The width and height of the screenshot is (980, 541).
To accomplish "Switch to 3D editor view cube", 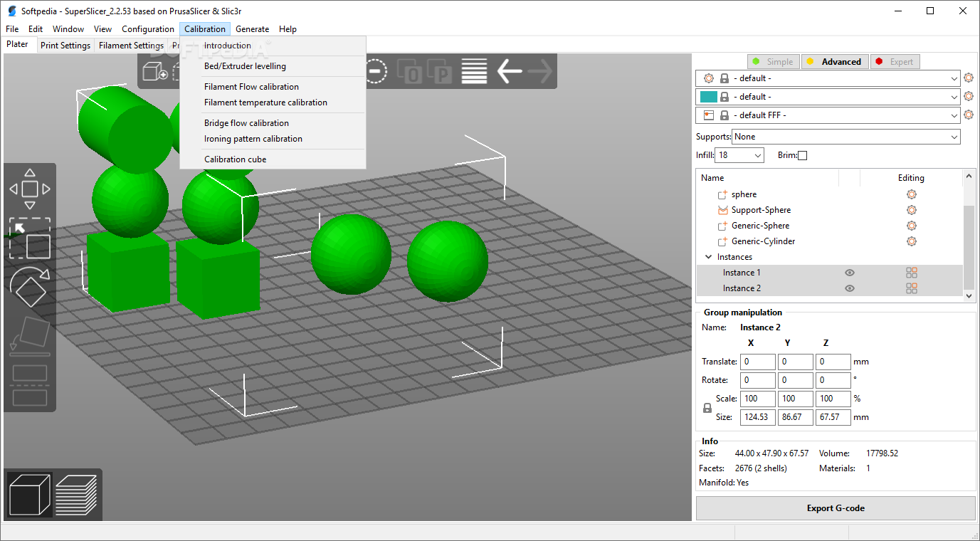I will pos(29,495).
